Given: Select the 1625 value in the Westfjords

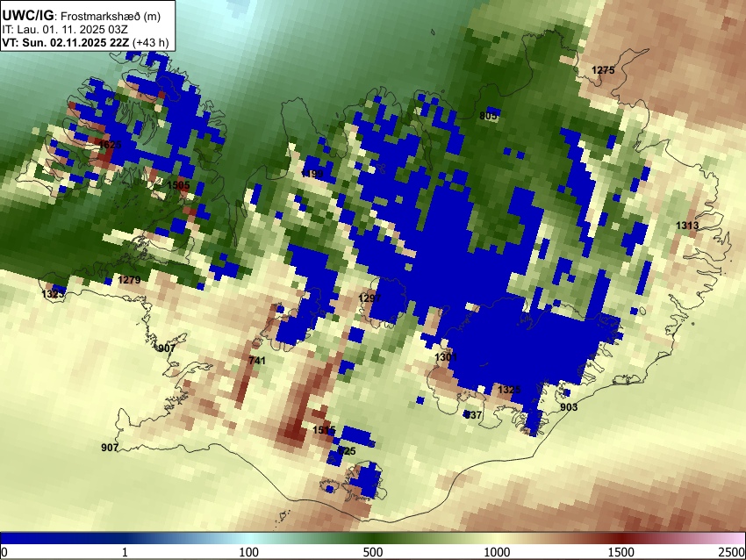Looking at the screenshot, I should coord(111,144).
